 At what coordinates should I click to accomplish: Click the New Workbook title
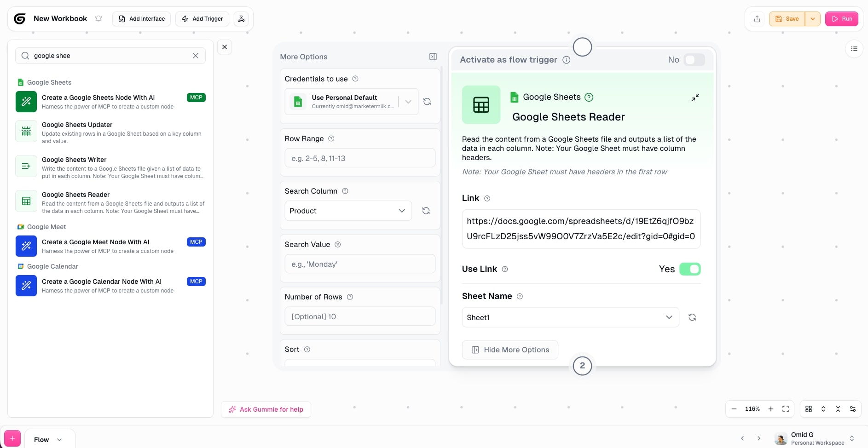pos(60,19)
